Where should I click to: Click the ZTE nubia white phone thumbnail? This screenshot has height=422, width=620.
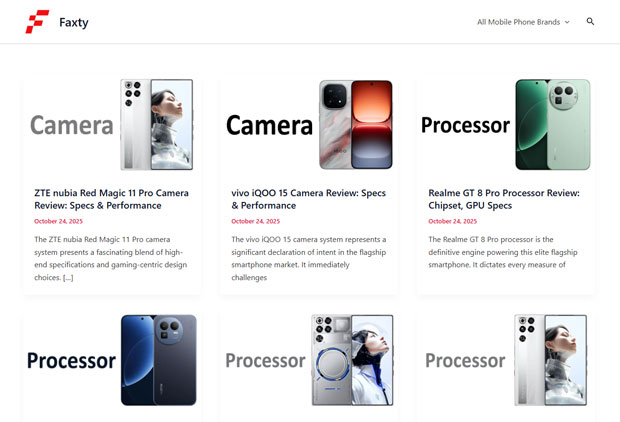coord(112,125)
